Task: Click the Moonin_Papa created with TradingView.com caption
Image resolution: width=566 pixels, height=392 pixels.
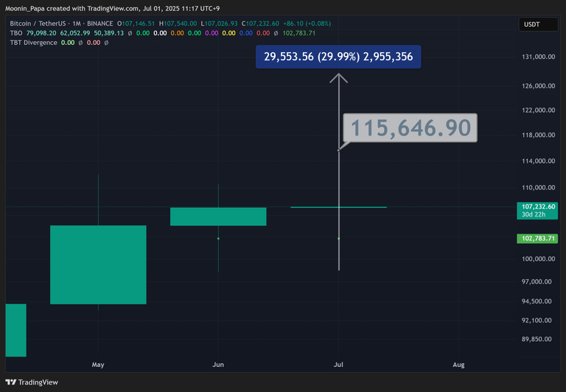Action: click(x=112, y=8)
